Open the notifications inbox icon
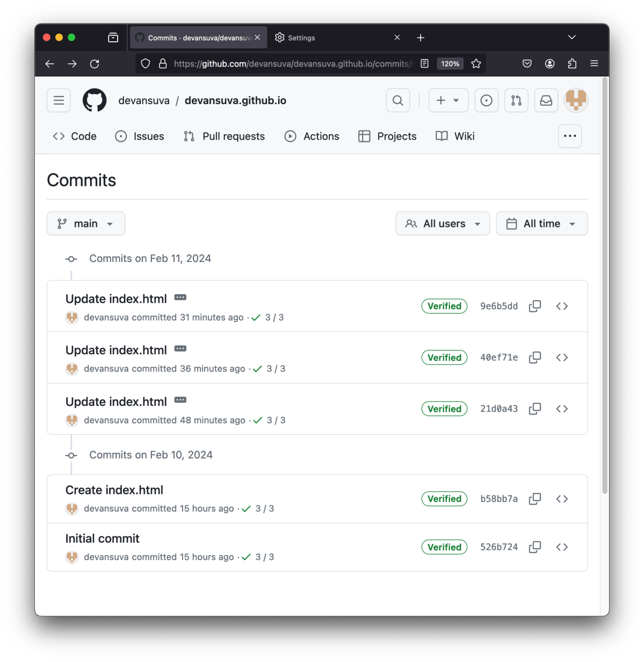This screenshot has height=662, width=644. [546, 100]
